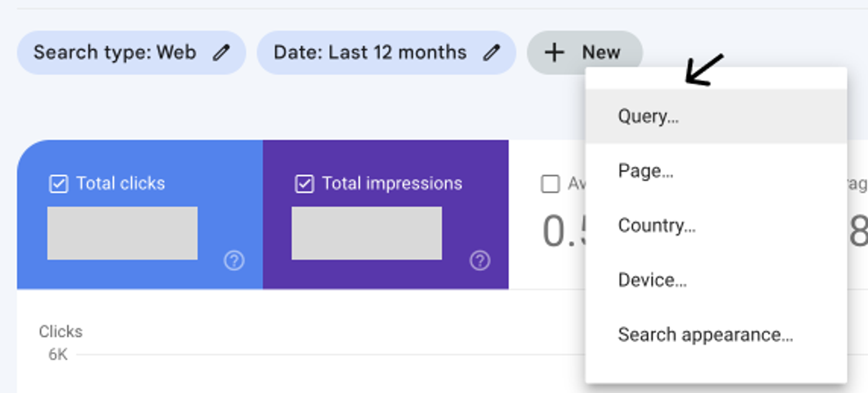
Task: Choose Country from the filter menu
Action: tap(656, 226)
